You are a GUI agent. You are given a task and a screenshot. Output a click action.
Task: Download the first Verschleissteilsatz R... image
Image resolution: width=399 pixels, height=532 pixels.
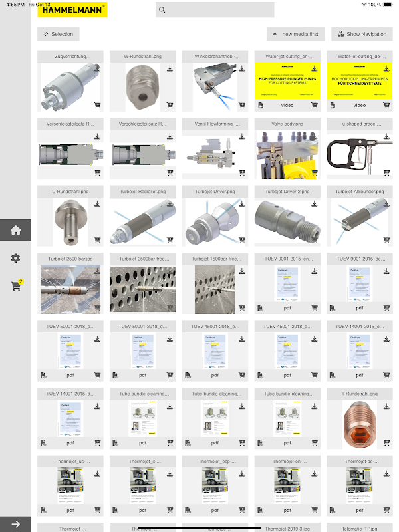97,136
